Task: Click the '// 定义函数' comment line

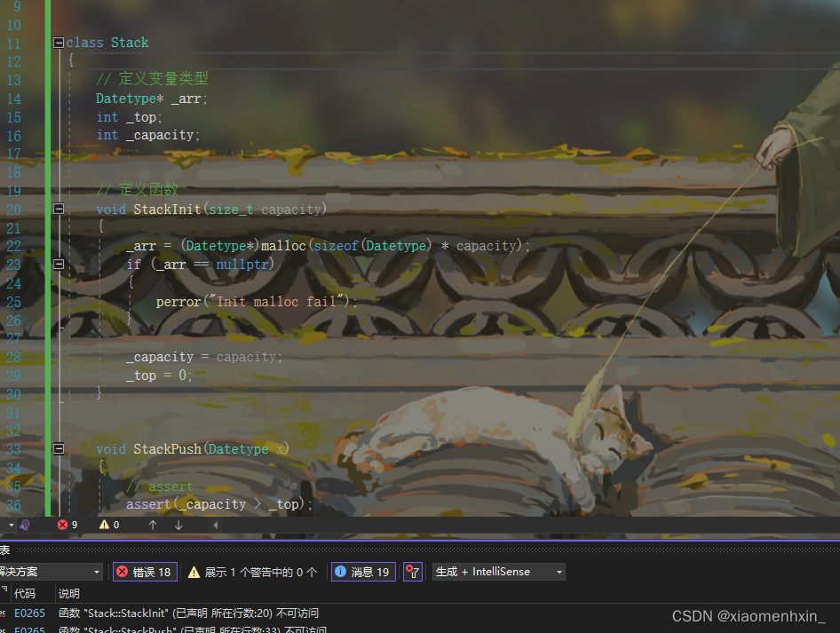Action: click(137, 190)
